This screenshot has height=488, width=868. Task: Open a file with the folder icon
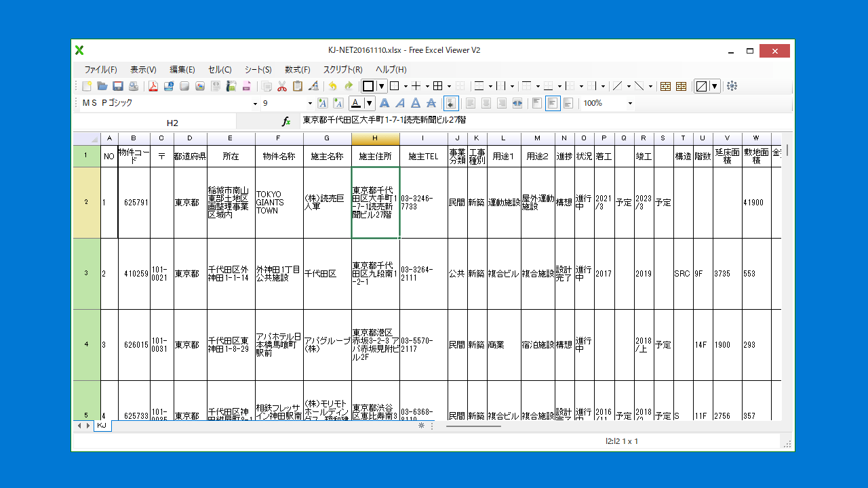(102, 86)
